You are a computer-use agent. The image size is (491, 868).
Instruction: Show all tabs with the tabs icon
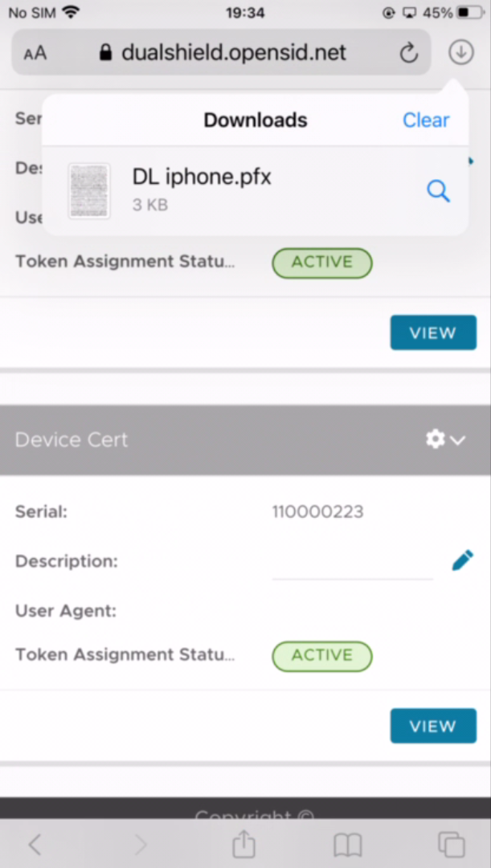click(451, 845)
